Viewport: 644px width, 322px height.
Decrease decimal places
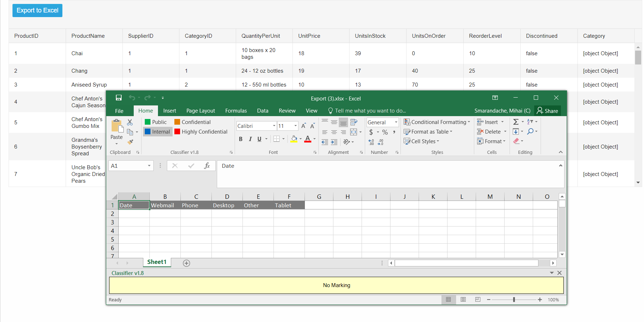point(380,142)
